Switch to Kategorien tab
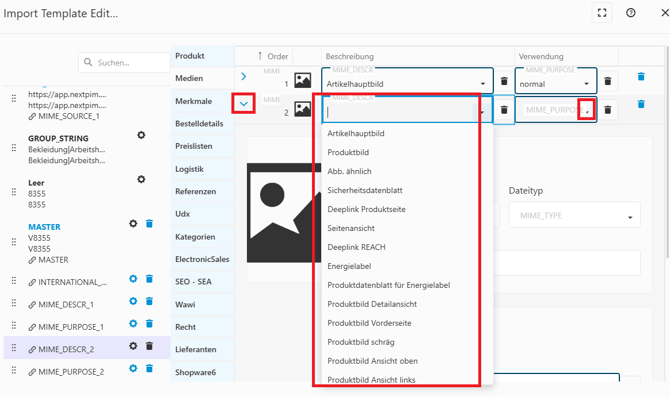The width and height of the screenshot is (670, 397). (202, 236)
